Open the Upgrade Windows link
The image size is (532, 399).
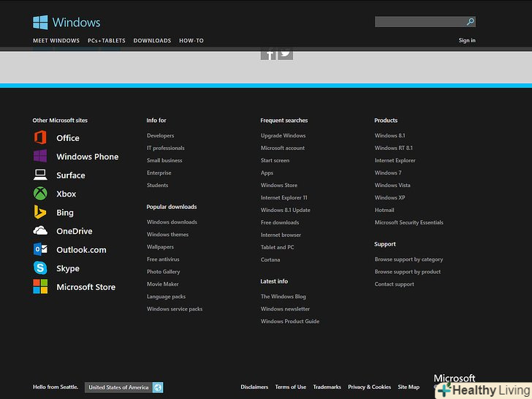[x=283, y=136]
